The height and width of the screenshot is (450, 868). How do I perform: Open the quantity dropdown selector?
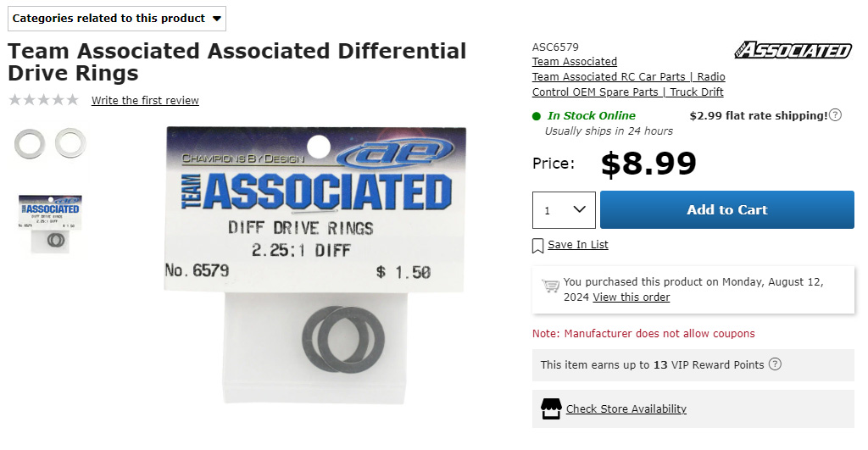[564, 210]
